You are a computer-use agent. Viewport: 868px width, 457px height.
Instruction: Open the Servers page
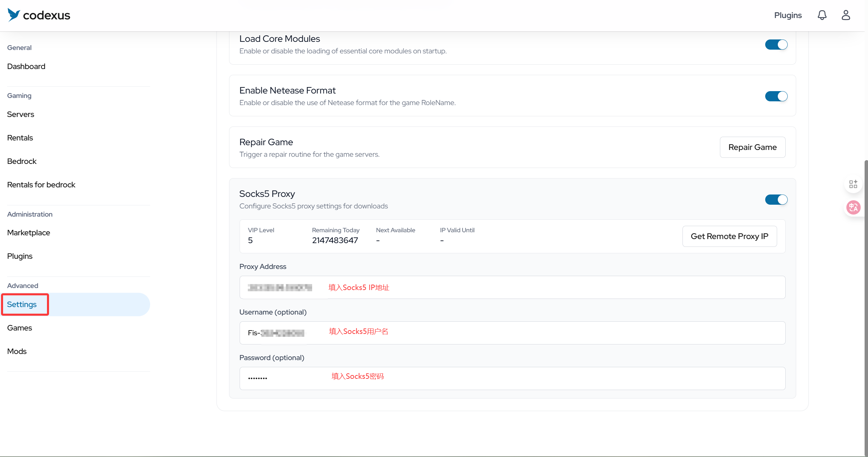pos(20,114)
